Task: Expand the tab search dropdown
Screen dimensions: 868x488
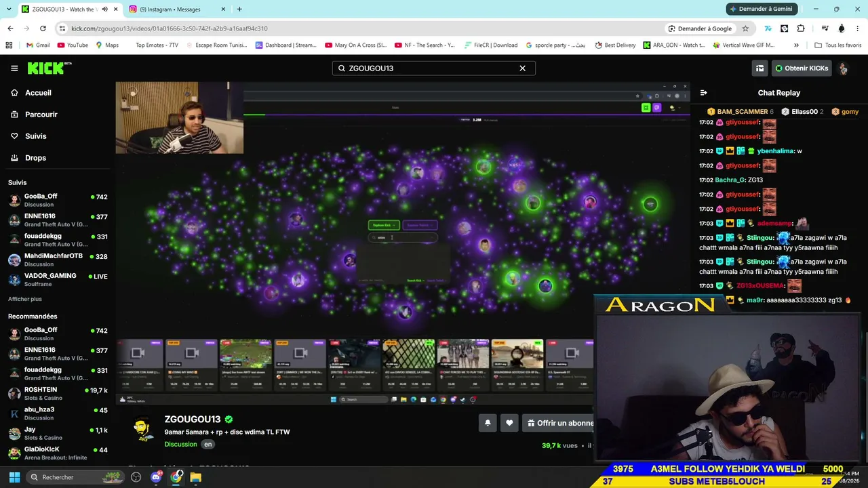Action: [x=7, y=9]
